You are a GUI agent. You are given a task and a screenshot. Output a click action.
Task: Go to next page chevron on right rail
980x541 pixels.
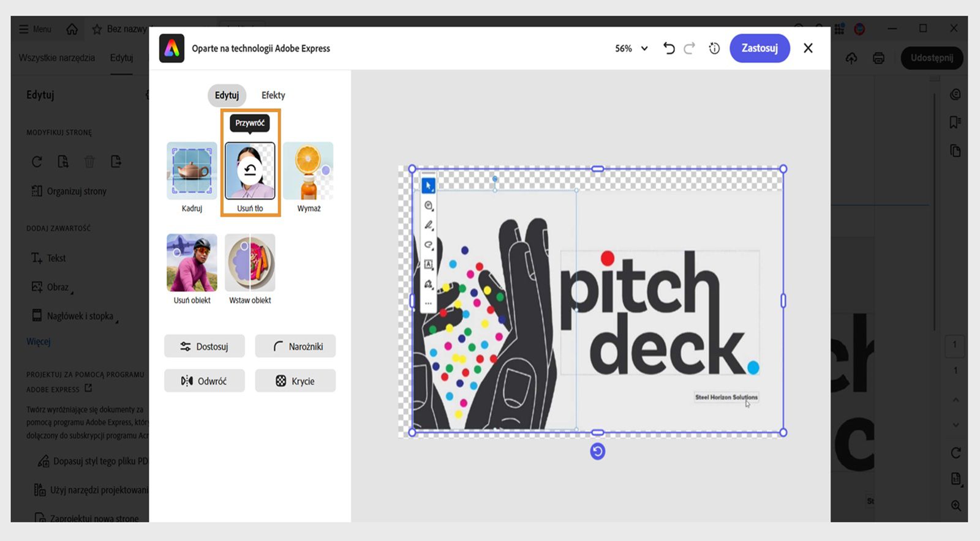[x=956, y=425]
